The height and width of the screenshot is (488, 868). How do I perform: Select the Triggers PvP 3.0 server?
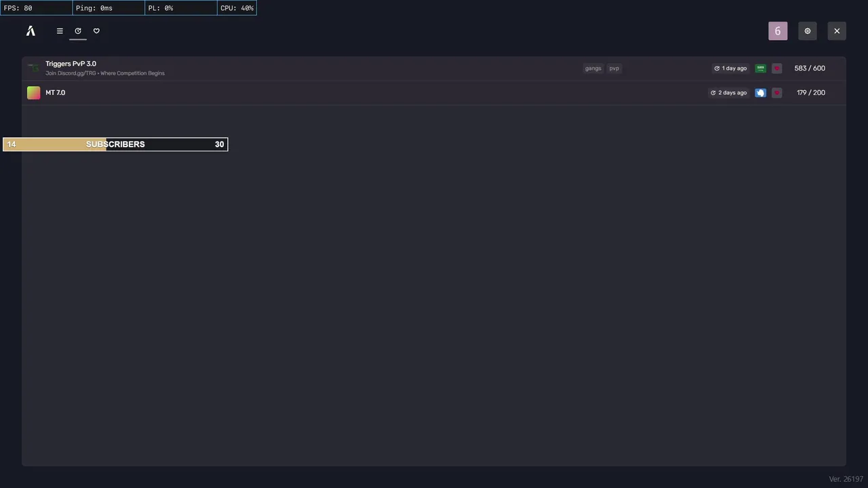(x=434, y=68)
